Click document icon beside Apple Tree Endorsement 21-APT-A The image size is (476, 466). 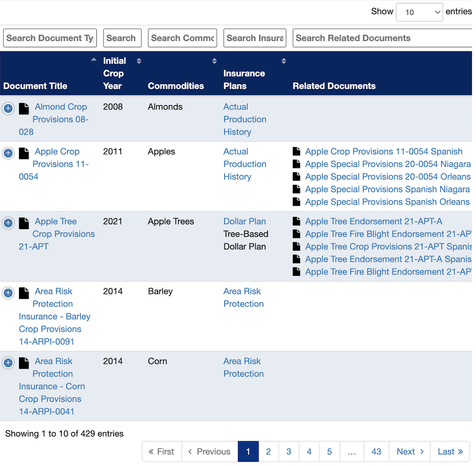pos(297,221)
